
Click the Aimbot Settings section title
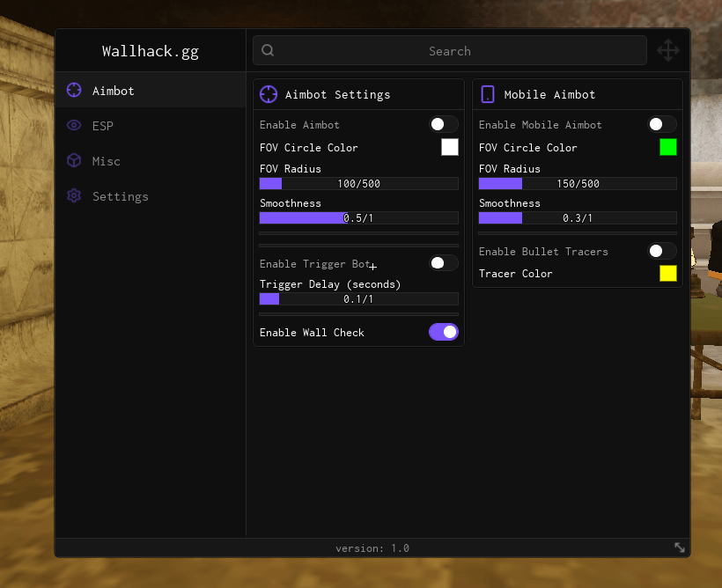(x=337, y=94)
